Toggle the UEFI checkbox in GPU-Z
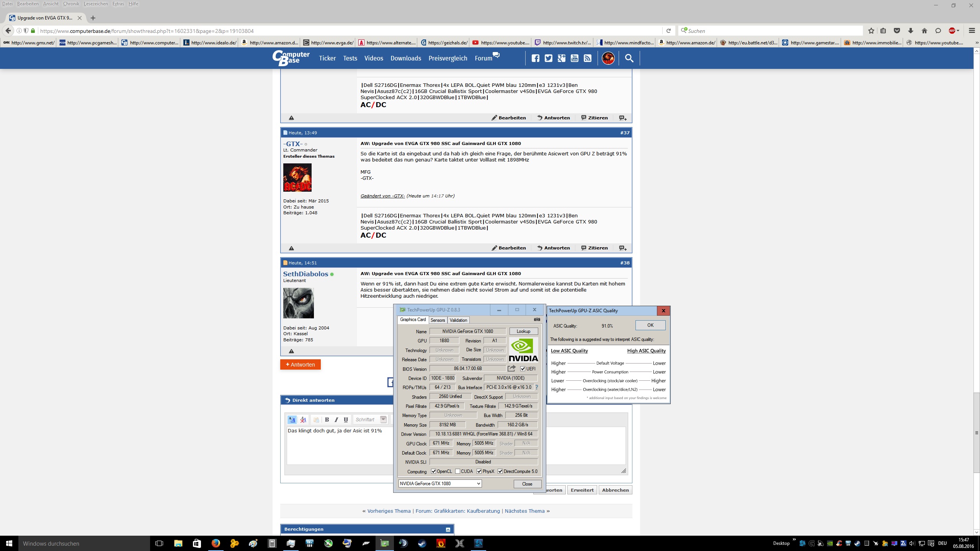The image size is (980, 551). (x=523, y=369)
